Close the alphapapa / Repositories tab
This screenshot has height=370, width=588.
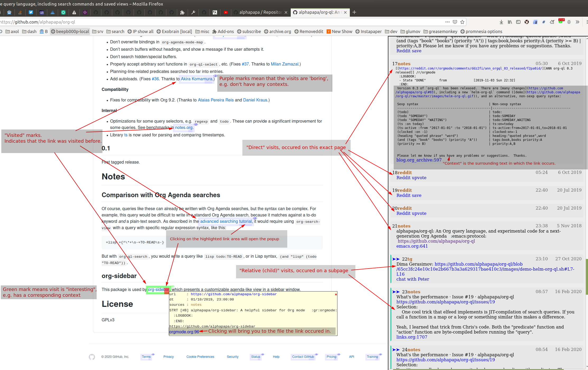pyautogui.click(x=286, y=12)
